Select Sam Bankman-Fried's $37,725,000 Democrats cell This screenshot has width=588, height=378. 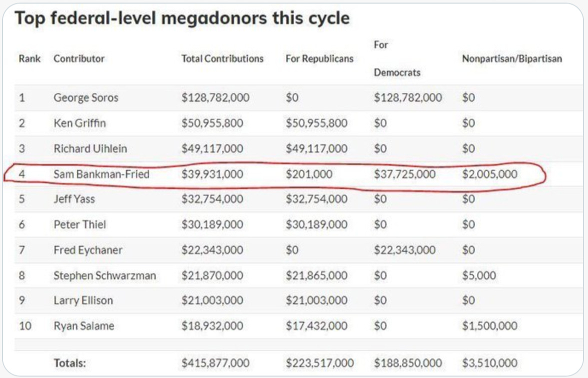click(404, 174)
